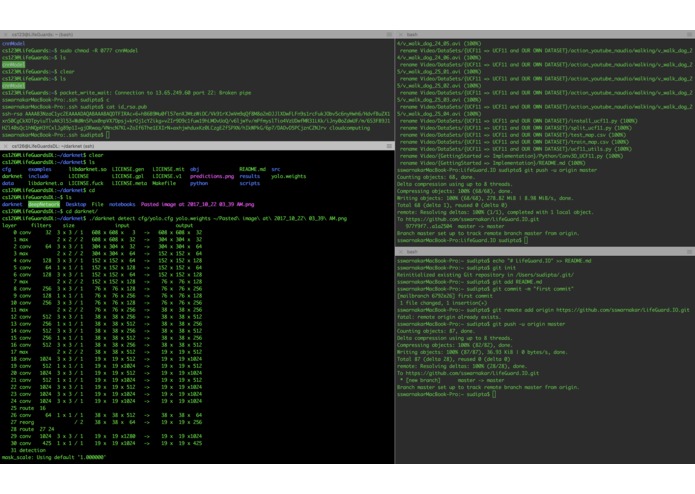The image size is (695, 494).
Task: Click 'LICENSE.v1' file name
Action: (x=167, y=176)
